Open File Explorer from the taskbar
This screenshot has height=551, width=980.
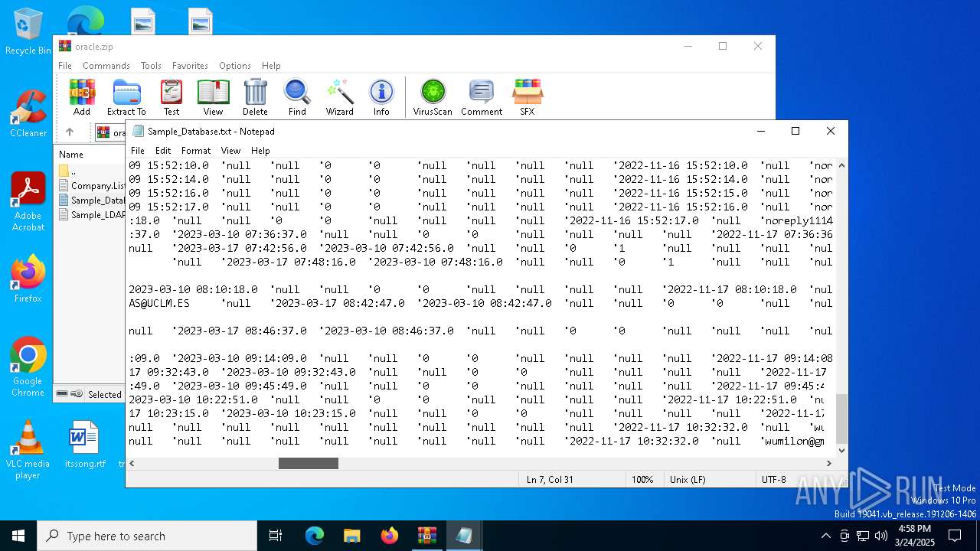352,536
